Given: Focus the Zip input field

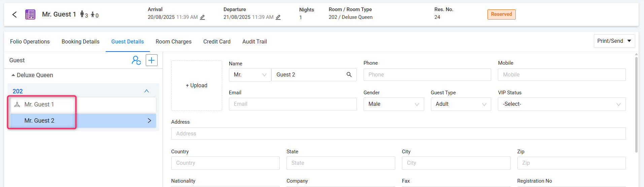Looking at the screenshot, I should coord(571,163).
